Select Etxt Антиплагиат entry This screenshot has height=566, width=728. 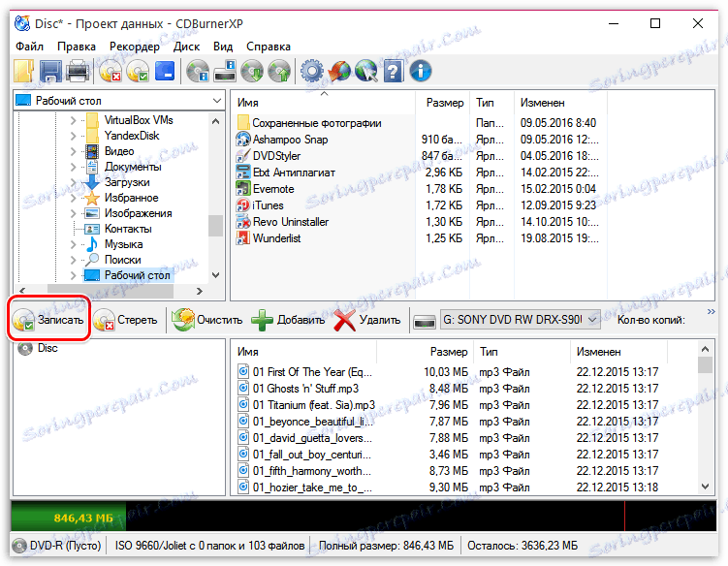coord(294,173)
